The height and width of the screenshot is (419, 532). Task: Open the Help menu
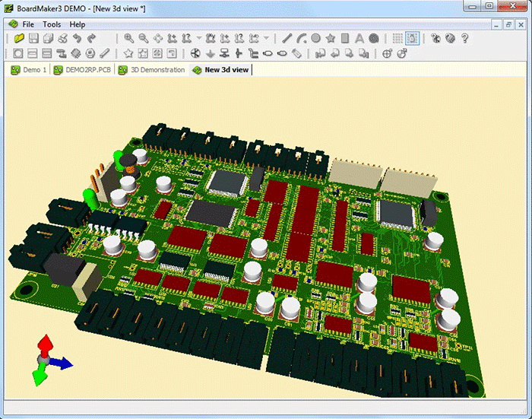(x=78, y=24)
